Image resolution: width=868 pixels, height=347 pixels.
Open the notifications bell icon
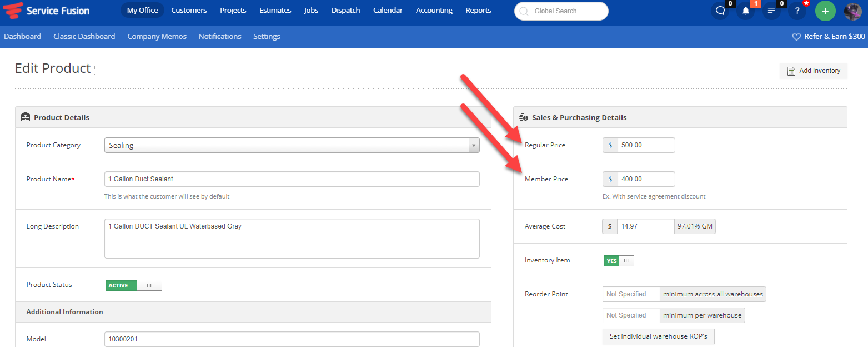pos(746,11)
